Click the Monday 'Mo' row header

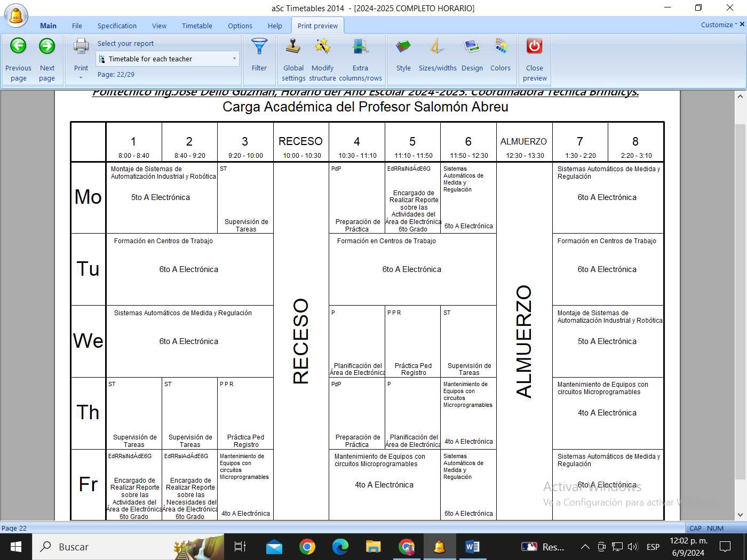coord(88,197)
